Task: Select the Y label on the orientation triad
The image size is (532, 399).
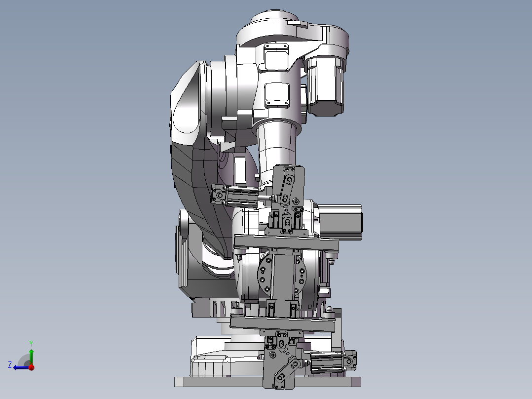Action: click(x=31, y=343)
